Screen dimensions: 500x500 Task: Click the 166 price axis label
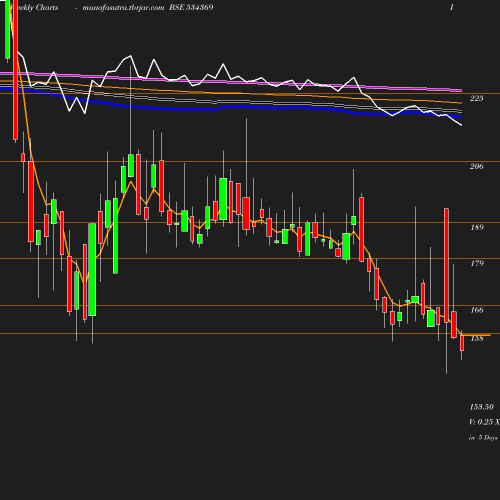(x=477, y=310)
